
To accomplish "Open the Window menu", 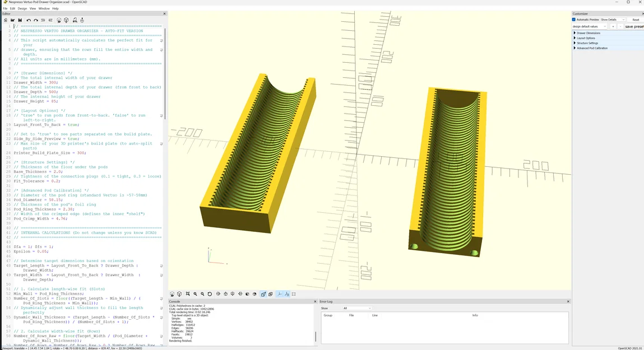I will (x=44, y=8).
